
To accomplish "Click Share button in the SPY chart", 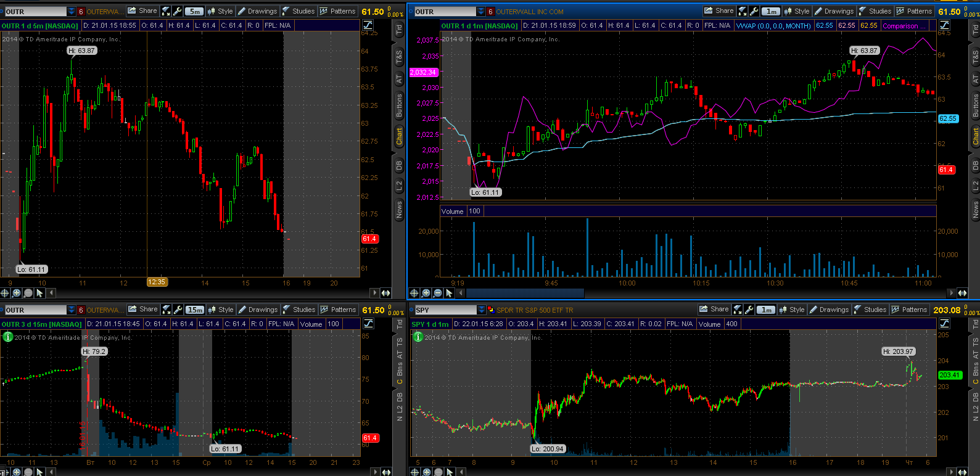I will (x=714, y=310).
